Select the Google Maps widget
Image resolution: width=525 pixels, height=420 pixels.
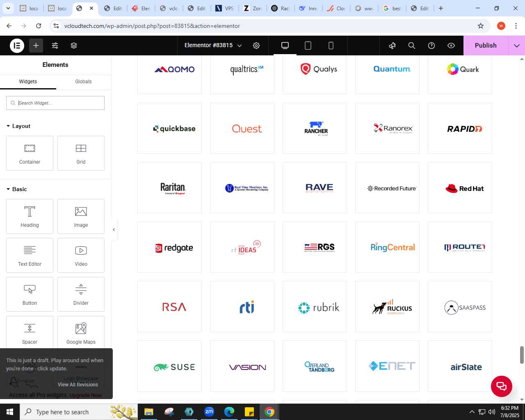pyautogui.click(x=81, y=333)
